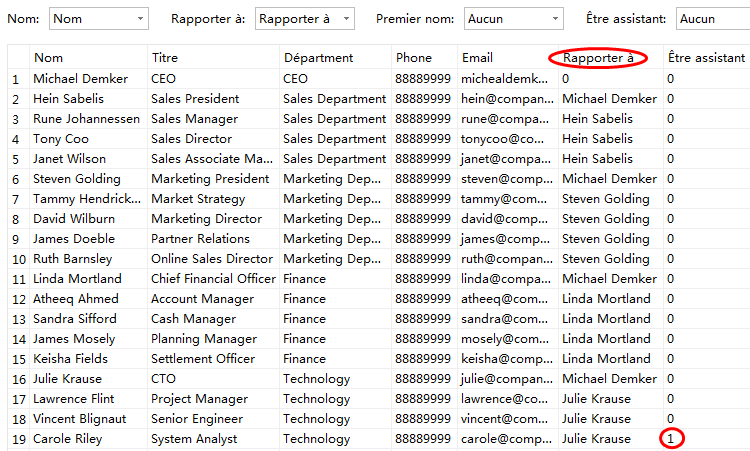Screen dimensions: 750x451
Task: Click the Être assistant column header
Action: click(706, 58)
